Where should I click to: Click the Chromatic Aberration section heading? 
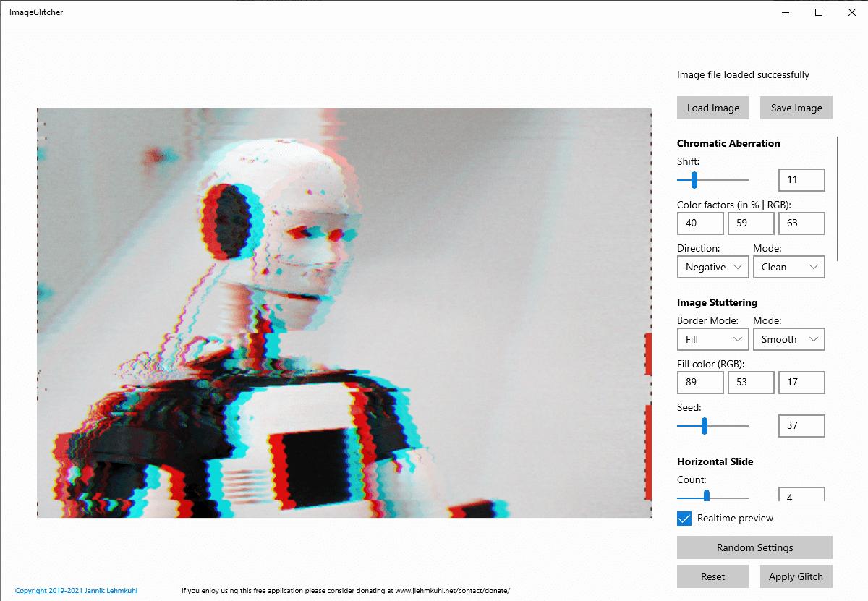728,143
